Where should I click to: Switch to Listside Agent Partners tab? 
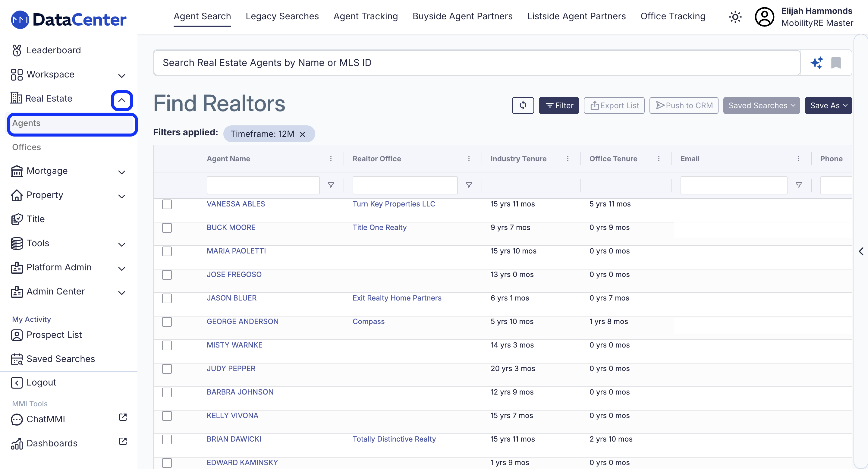(x=576, y=16)
